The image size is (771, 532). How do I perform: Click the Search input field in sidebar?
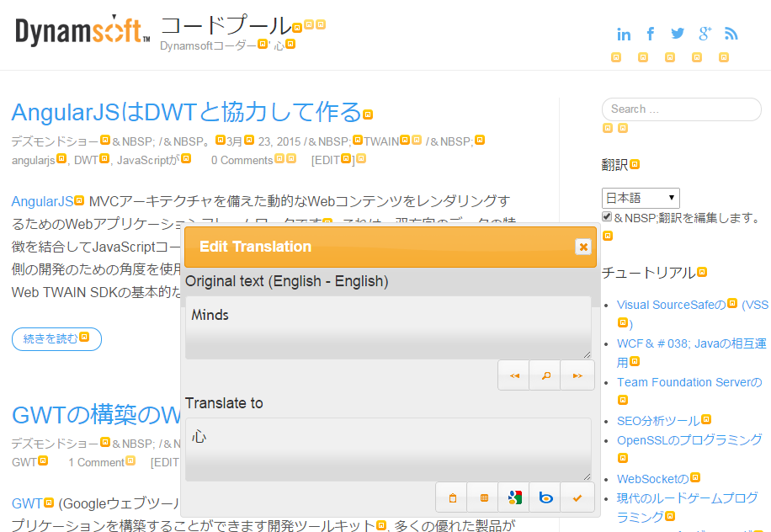(681, 109)
